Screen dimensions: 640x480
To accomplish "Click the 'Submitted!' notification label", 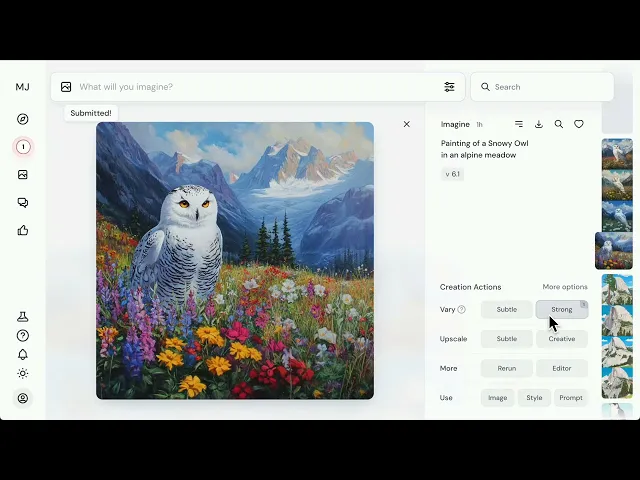I will pyautogui.click(x=91, y=113).
